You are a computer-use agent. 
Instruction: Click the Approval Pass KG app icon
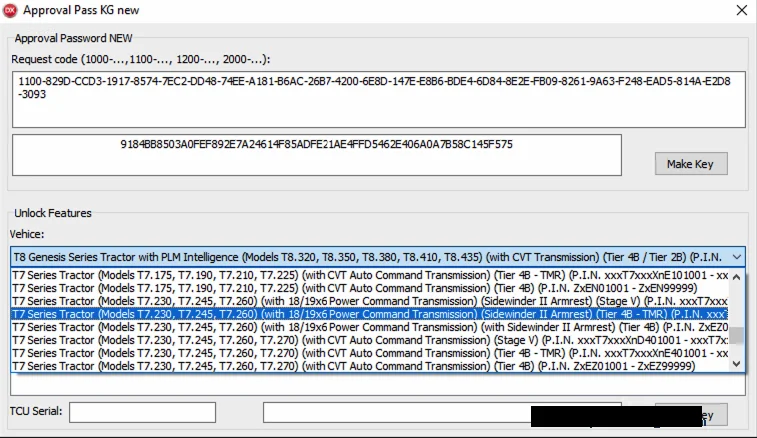[10, 10]
